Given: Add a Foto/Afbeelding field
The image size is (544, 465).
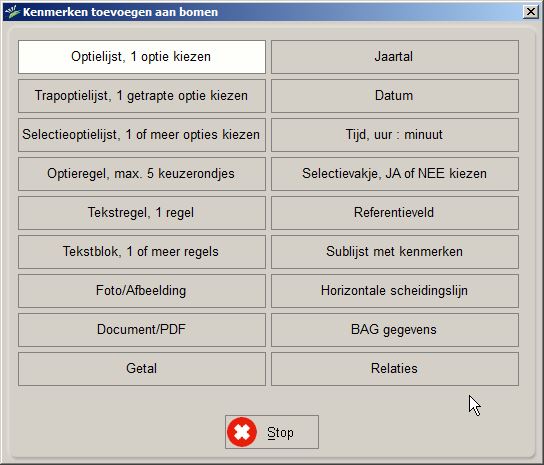Looking at the screenshot, I should [x=142, y=291].
